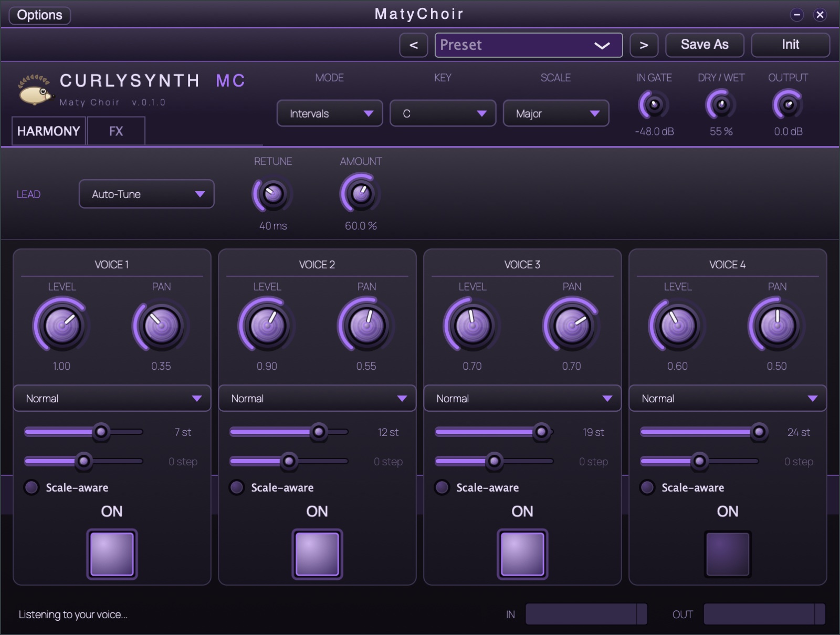Click the RETUNE knob

273,194
